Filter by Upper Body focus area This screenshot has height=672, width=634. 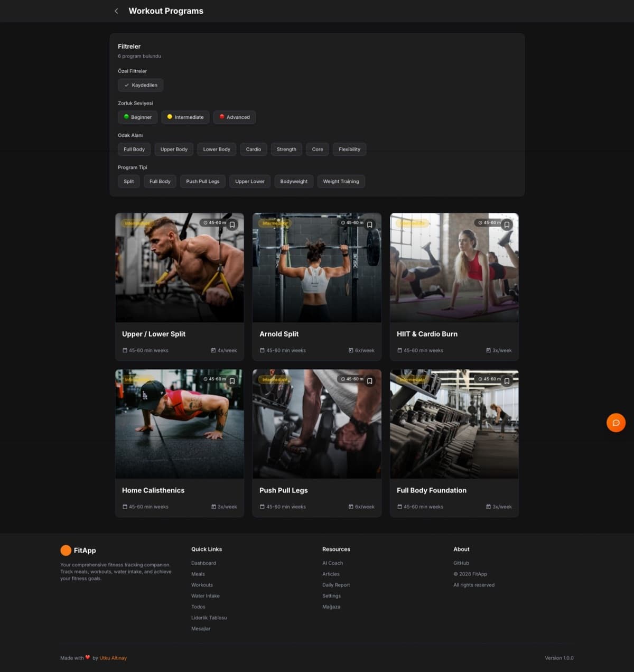tap(174, 150)
